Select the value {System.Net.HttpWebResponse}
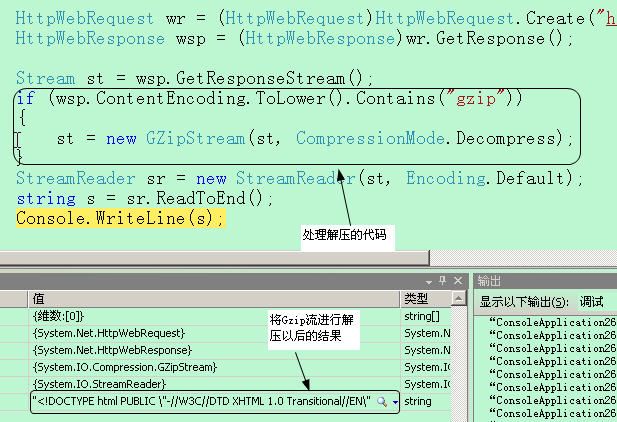 pyautogui.click(x=113, y=350)
